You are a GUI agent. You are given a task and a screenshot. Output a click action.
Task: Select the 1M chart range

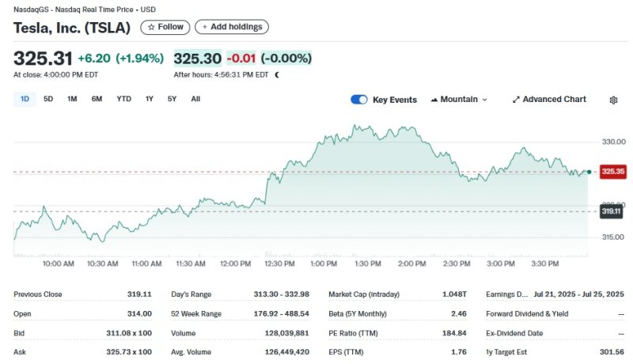coord(72,99)
